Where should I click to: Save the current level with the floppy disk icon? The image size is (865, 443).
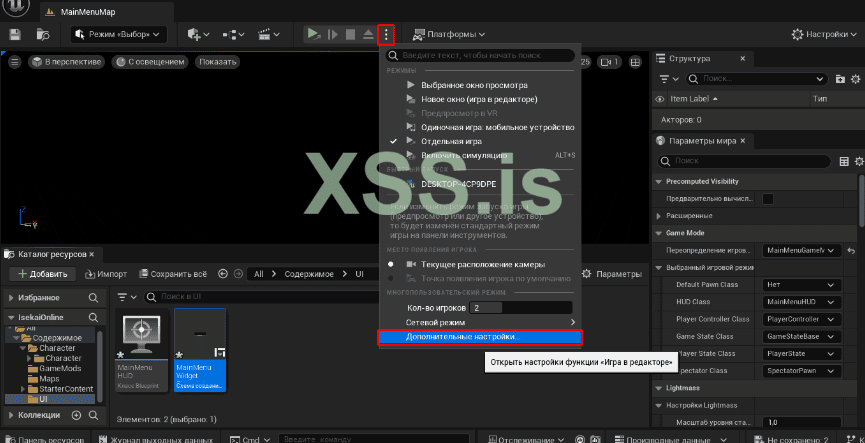[x=15, y=34]
